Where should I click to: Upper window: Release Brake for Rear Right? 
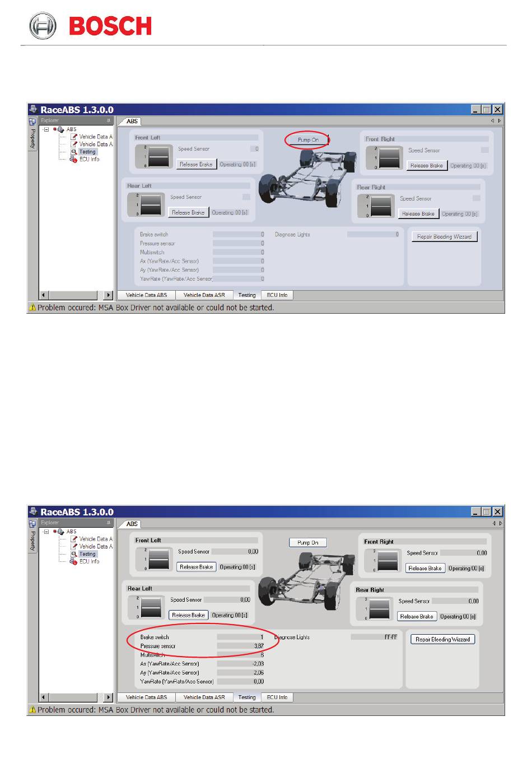pos(418,213)
